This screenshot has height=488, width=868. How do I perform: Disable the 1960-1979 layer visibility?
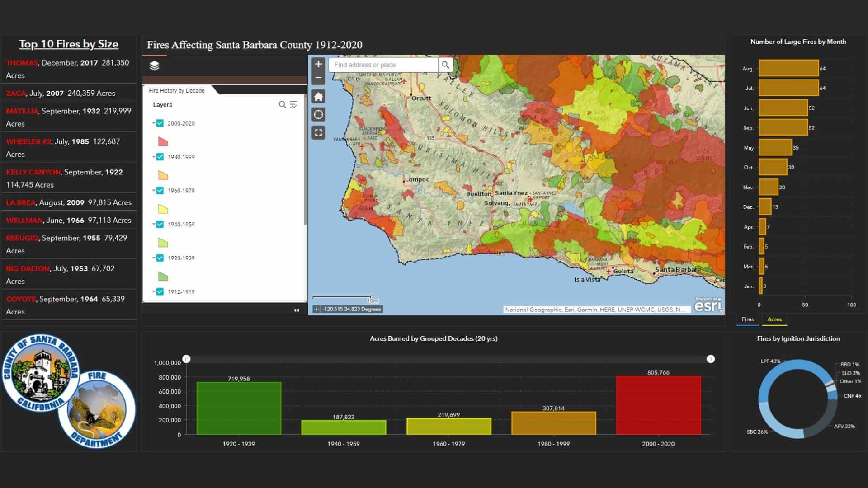[x=160, y=190]
